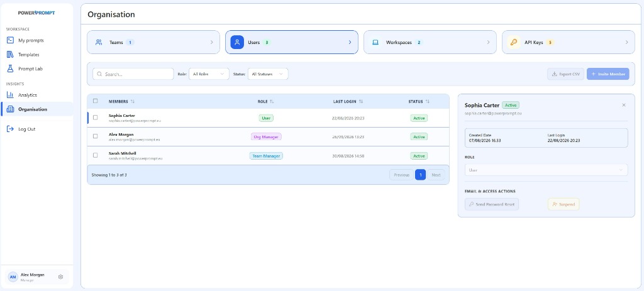Screen dimensions: 644x291
Task: Click the search magnifier icon
Action: click(x=99, y=74)
